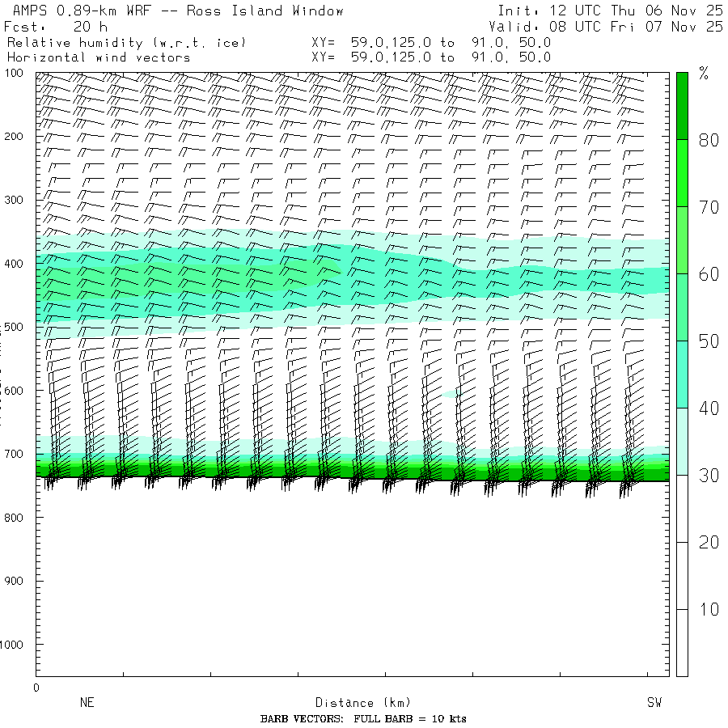The width and height of the screenshot is (728, 728).
Task: Click the teal color segment between 40 and 50
Action: (682, 374)
